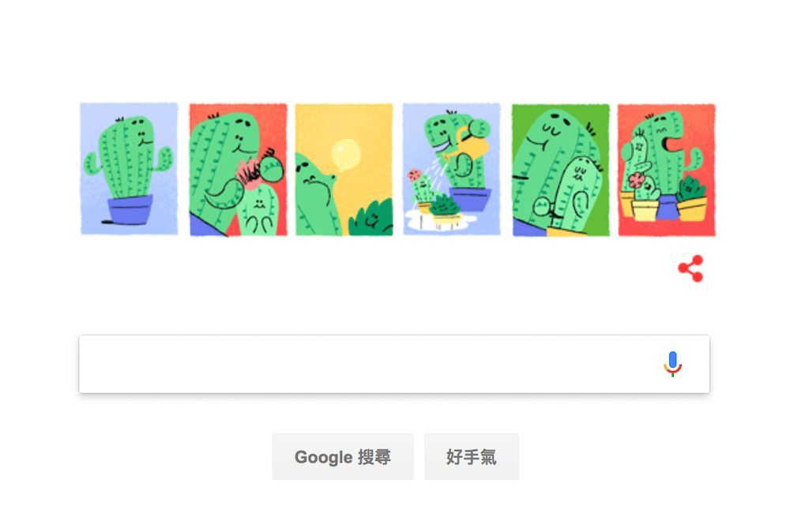
Task: Open the first doodle panel with single cactus
Action: click(130, 169)
